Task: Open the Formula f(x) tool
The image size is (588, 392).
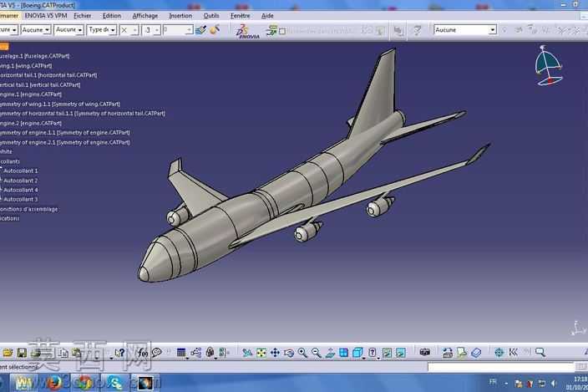Action: [143, 353]
